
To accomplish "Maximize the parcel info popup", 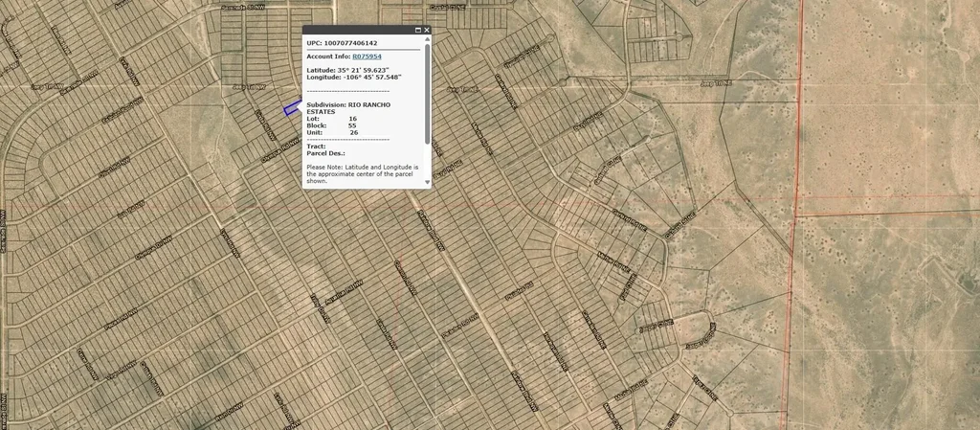I will coord(417,31).
